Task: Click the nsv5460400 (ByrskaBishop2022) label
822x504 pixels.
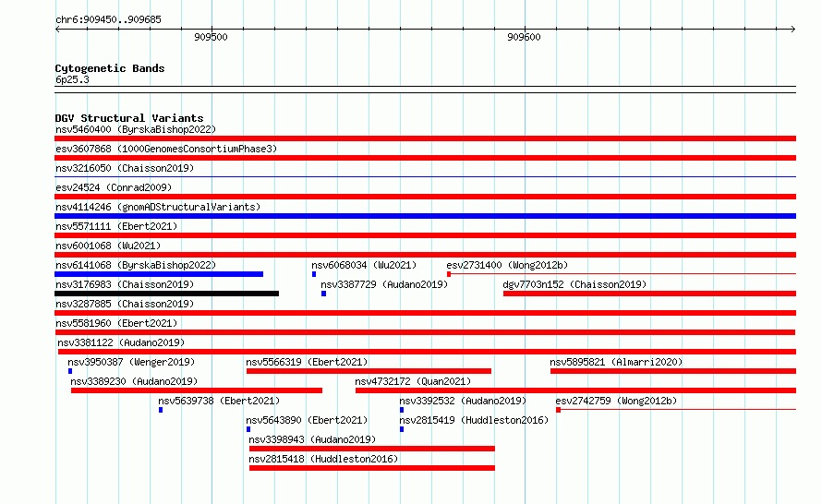Action: 135,129
